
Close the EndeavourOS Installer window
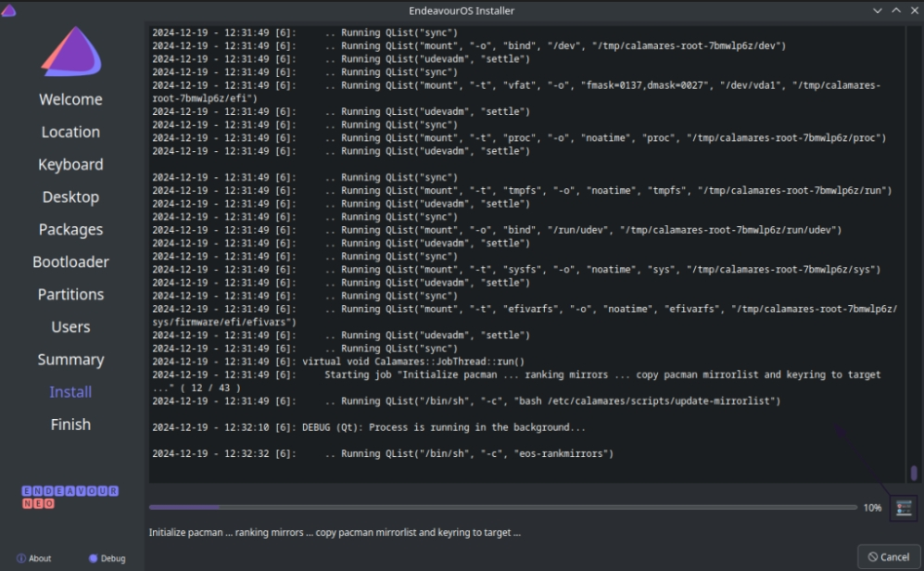[913, 10]
